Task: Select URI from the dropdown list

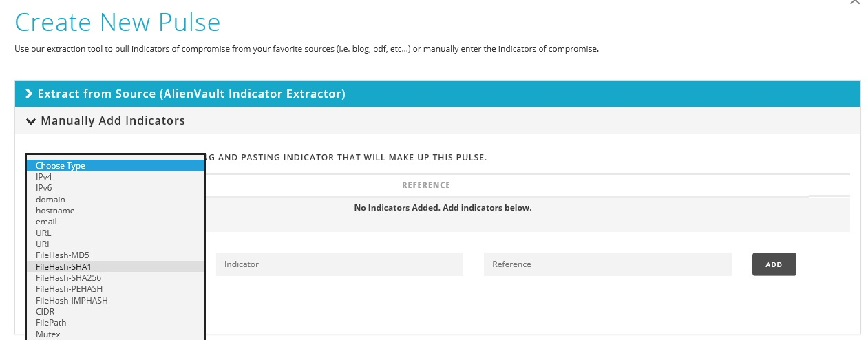Action: pyautogui.click(x=43, y=244)
